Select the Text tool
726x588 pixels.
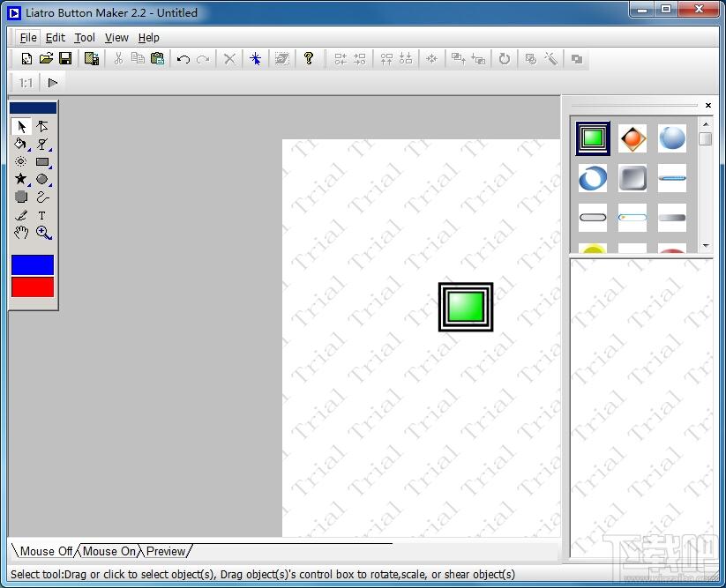[x=42, y=215]
